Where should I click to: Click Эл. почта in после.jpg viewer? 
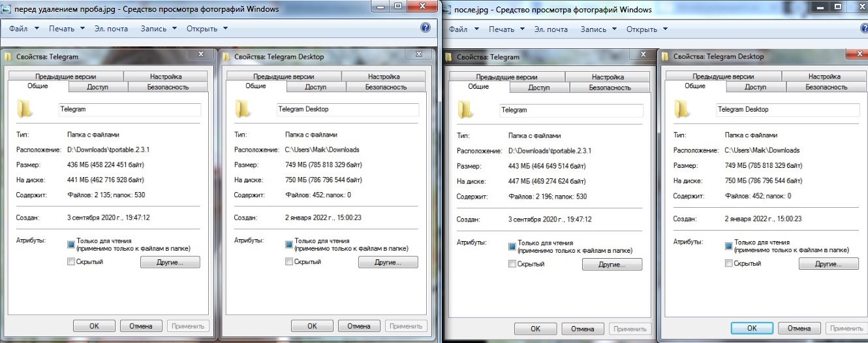click(551, 29)
